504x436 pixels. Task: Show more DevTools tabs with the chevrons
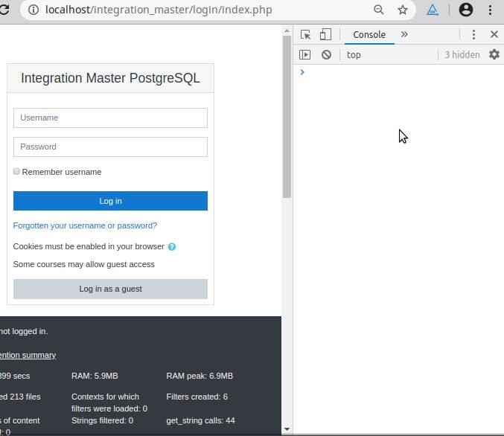404,34
